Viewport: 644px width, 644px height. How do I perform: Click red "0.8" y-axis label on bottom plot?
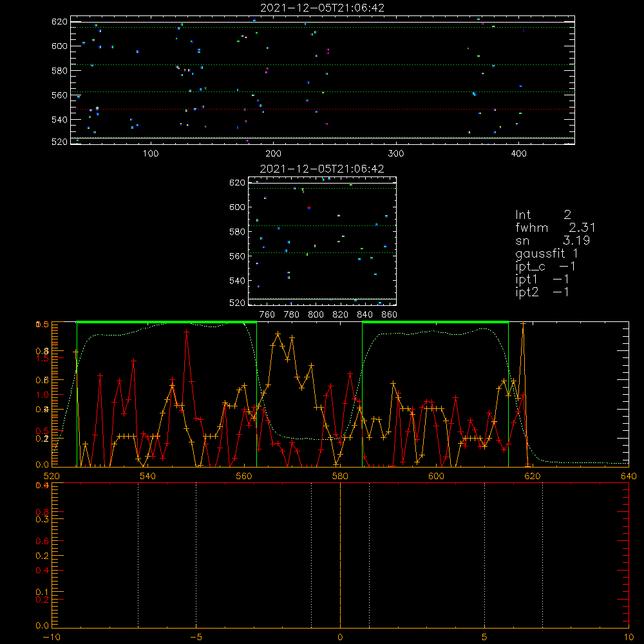[x=43, y=512]
